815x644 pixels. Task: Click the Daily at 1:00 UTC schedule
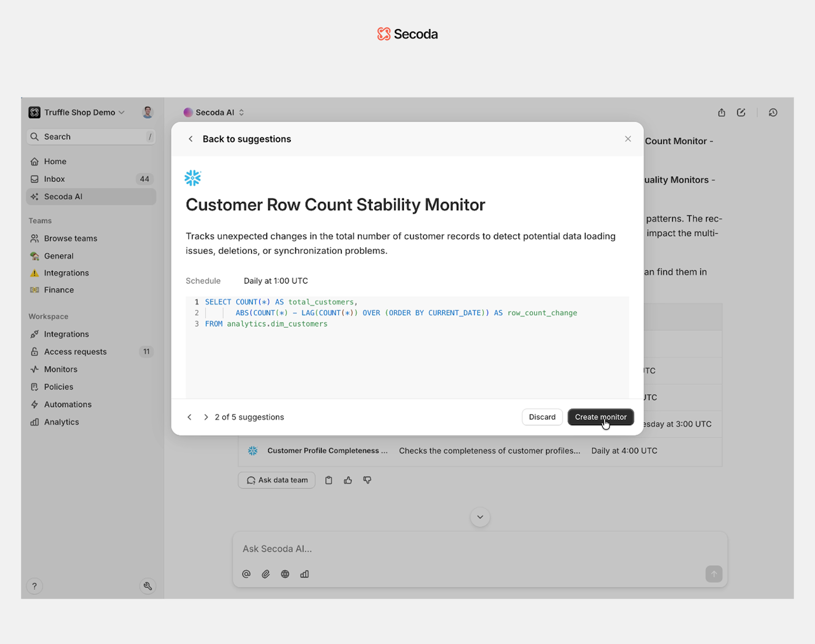point(276,281)
